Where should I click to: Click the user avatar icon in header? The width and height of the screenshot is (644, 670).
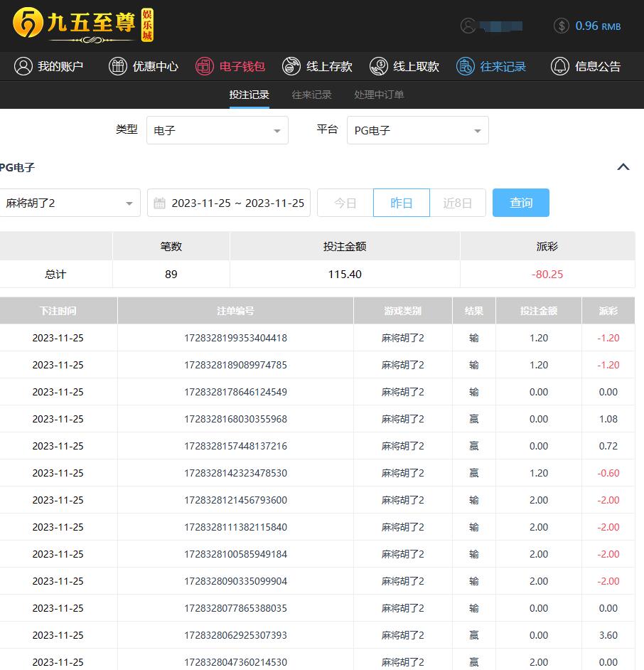coord(468,26)
